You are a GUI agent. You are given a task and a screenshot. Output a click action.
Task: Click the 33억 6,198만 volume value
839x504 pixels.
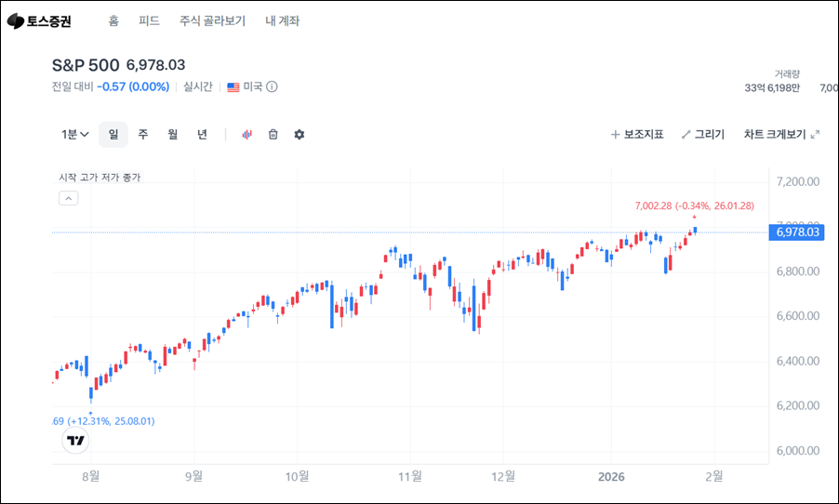(772, 87)
